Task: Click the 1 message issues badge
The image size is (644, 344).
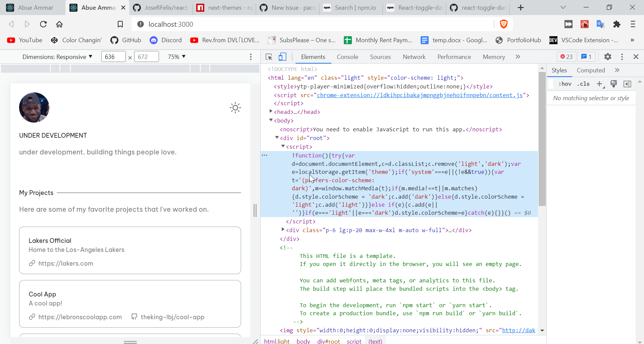Action: click(x=586, y=57)
